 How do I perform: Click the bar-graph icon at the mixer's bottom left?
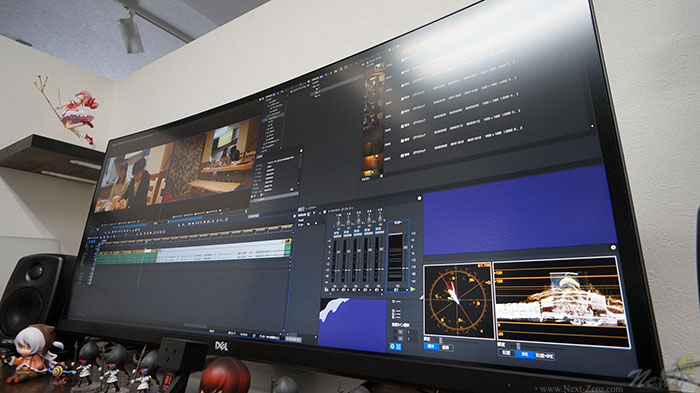pos(326,289)
